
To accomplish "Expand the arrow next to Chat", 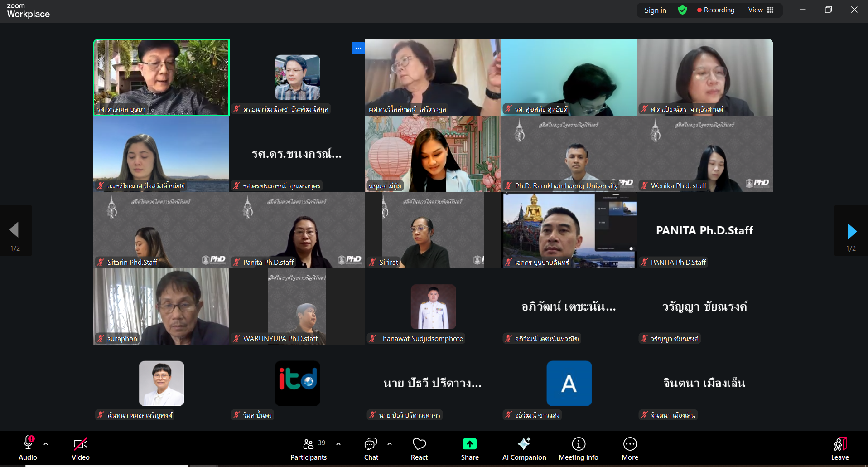I will tap(390, 444).
